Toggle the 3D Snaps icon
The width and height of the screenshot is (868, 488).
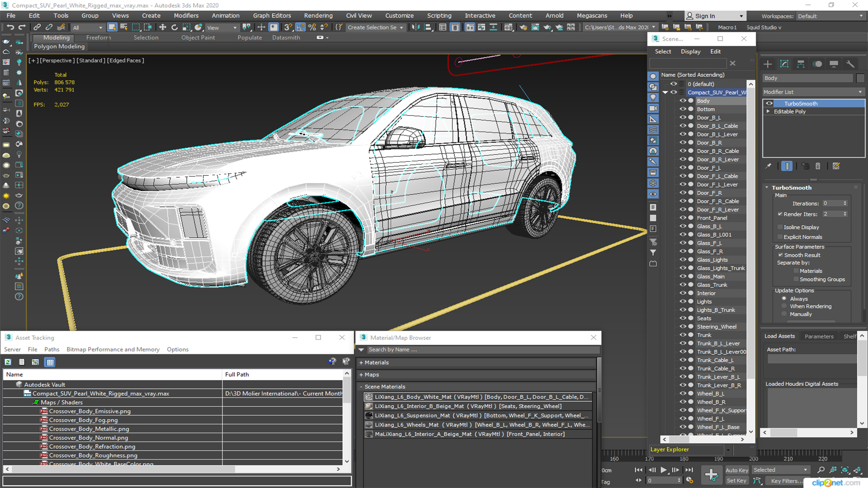(288, 28)
